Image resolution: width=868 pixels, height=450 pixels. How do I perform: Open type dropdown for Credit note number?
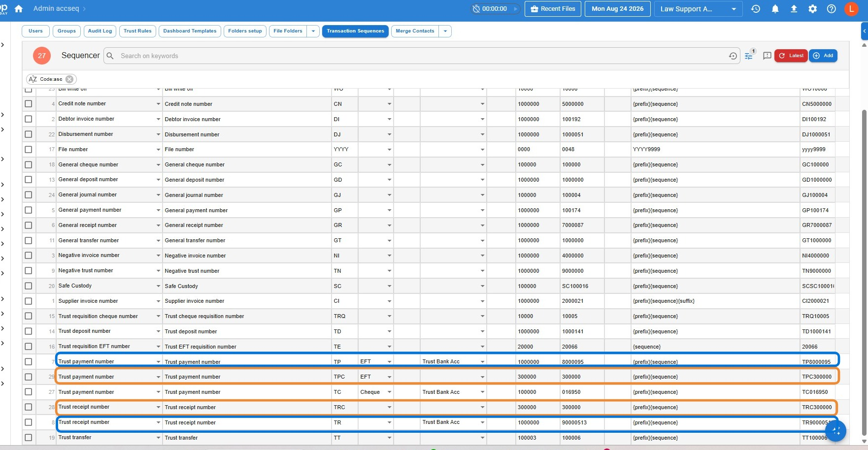pyautogui.click(x=159, y=104)
